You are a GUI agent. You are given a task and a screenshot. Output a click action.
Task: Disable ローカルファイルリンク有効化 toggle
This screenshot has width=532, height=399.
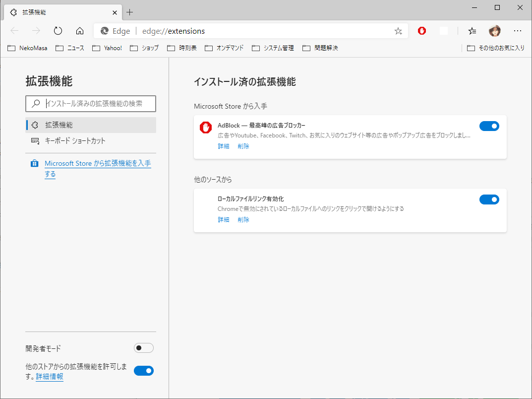click(489, 199)
